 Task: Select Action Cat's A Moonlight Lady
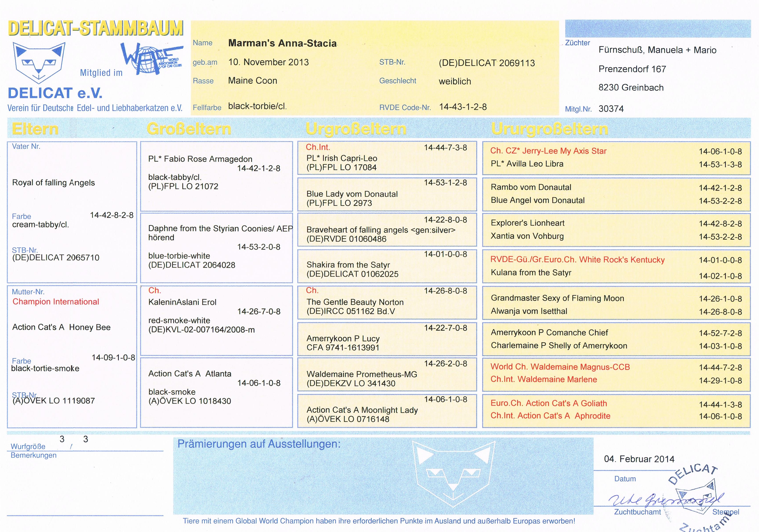click(x=362, y=410)
